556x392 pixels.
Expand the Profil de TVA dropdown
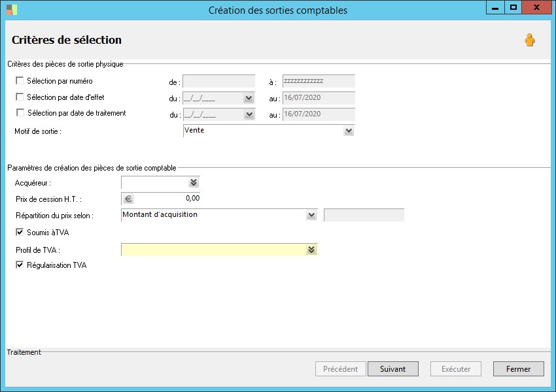click(311, 250)
